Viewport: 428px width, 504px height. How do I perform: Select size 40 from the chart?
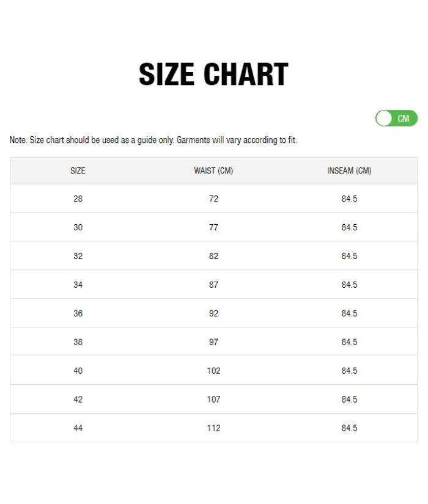(x=78, y=371)
